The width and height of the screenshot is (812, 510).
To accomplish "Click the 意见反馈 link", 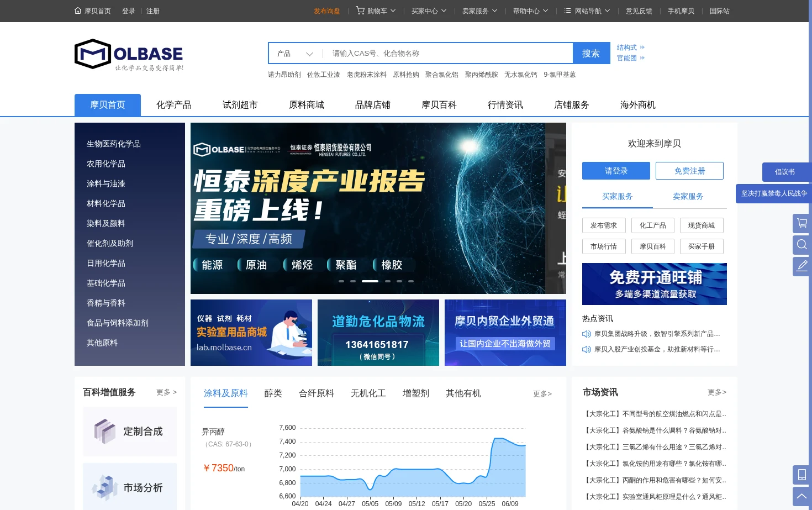I will pos(639,11).
